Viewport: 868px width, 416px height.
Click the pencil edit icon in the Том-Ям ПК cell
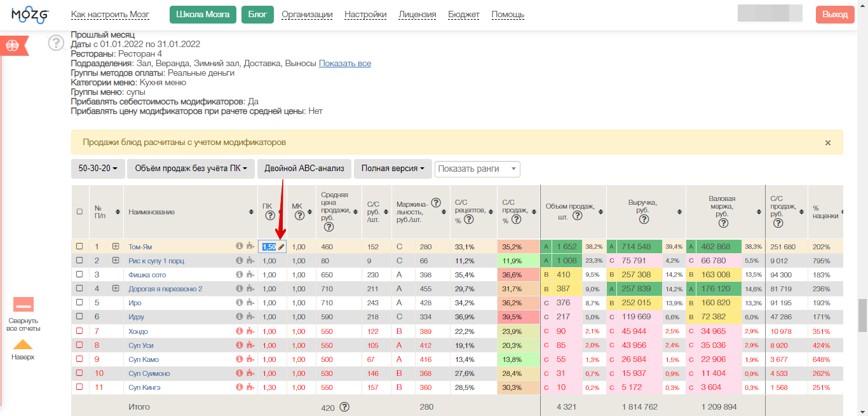[x=281, y=247]
